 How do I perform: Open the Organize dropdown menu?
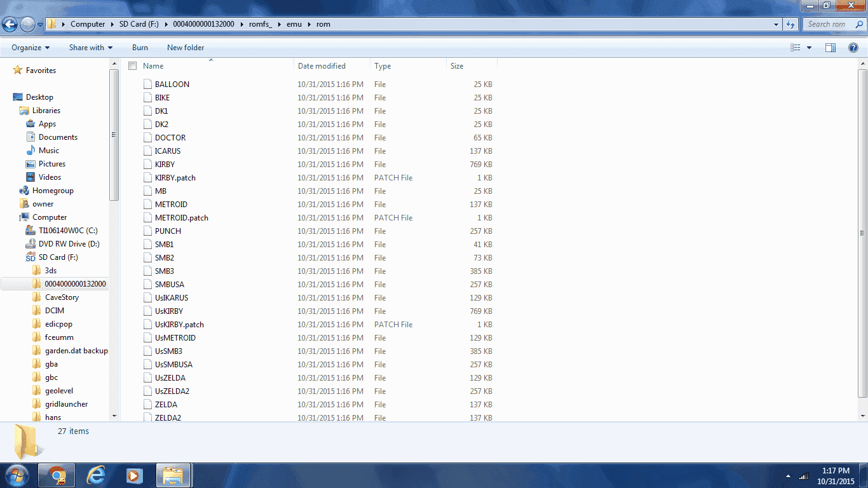point(31,48)
